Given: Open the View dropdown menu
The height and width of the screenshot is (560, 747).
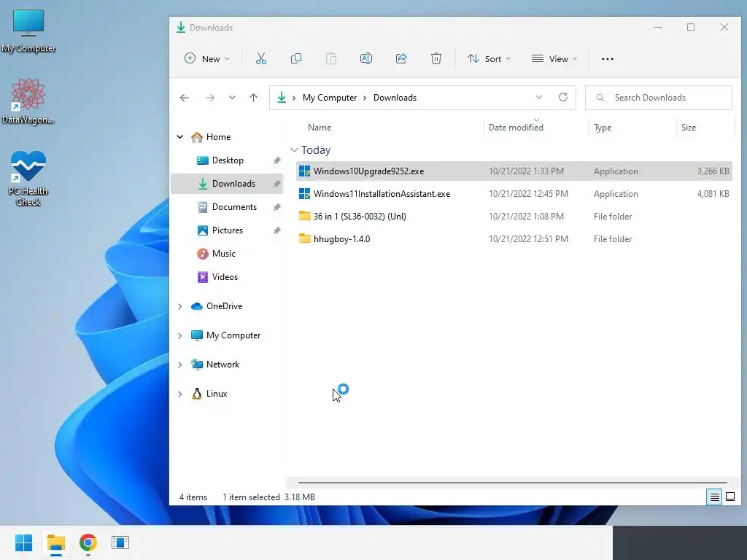Looking at the screenshot, I should [x=554, y=58].
